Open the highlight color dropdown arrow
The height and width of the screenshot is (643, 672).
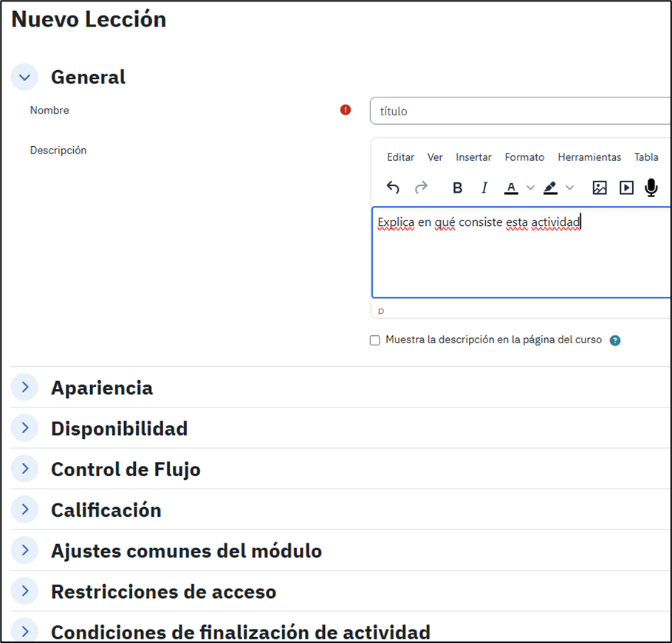click(x=569, y=188)
